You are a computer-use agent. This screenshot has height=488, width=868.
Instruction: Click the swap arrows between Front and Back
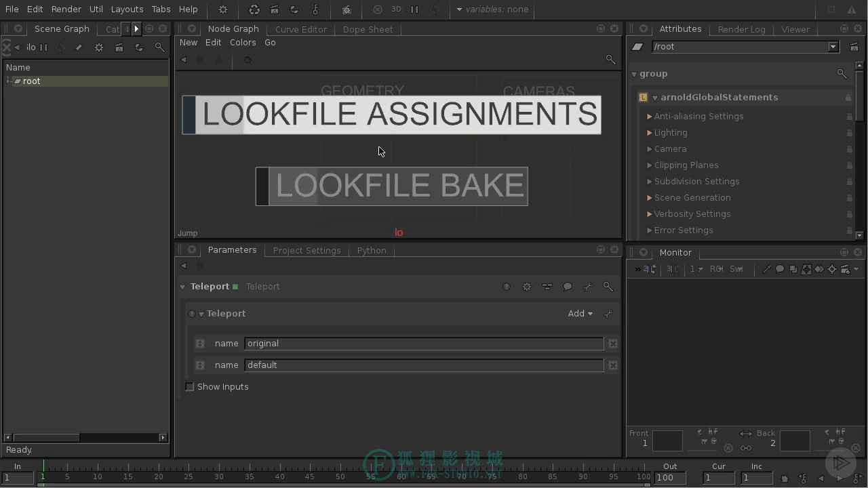(746, 434)
